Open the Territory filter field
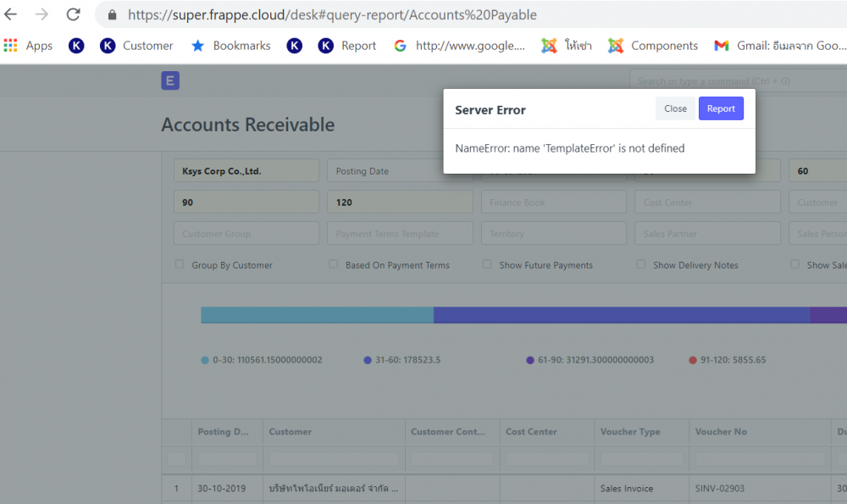This screenshot has width=847, height=504. click(553, 234)
